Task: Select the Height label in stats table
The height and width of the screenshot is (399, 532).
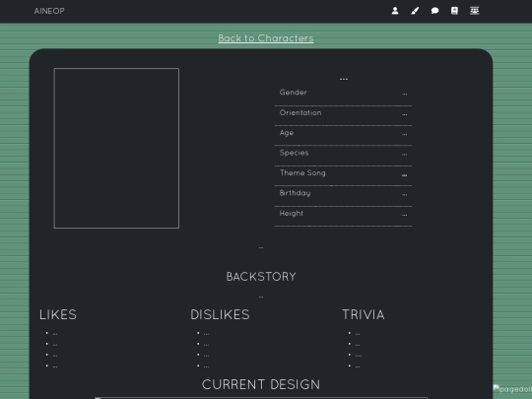Action: [x=291, y=214]
